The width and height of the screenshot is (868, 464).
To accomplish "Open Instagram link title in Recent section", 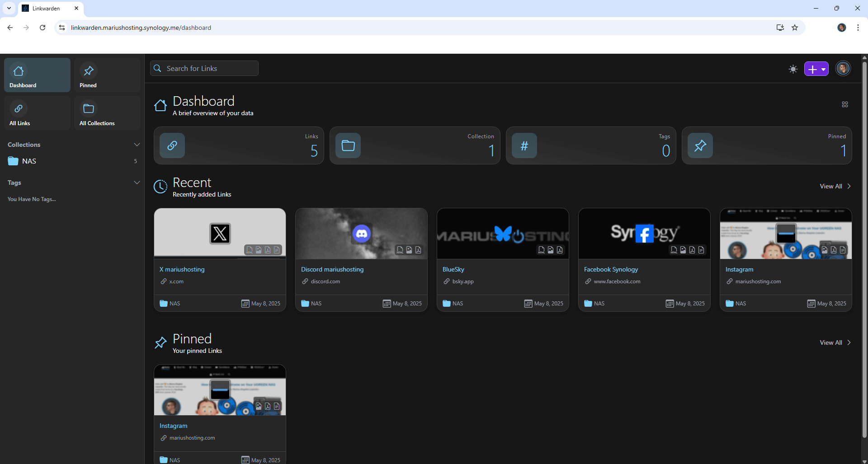I will (739, 269).
